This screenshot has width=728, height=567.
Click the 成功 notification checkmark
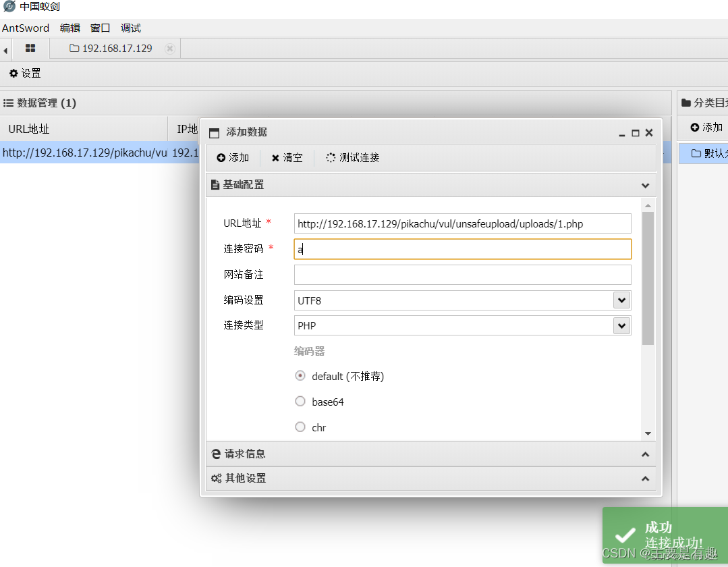pyautogui.click(x=625, y=535)
